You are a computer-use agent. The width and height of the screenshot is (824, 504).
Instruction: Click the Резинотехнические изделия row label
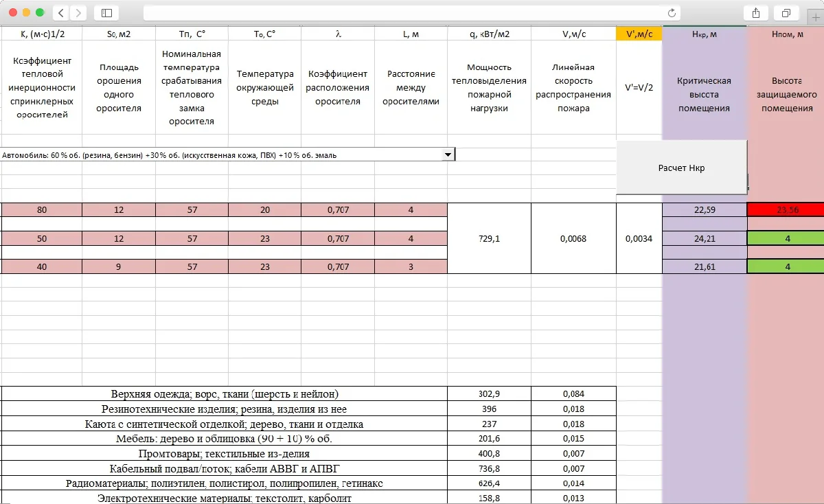point(225,409)
